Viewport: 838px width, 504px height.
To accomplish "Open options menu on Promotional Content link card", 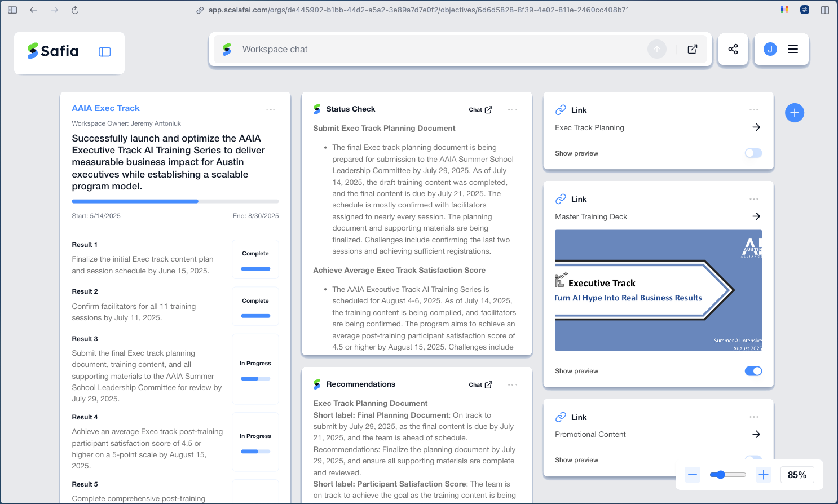I will [754, 417].
